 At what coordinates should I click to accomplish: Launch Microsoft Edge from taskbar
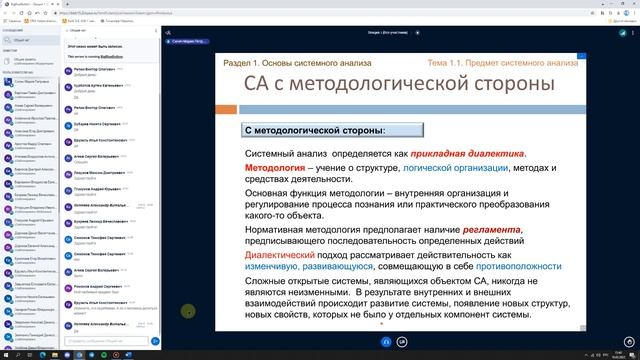pyautogui.click(x=42, y=355)
